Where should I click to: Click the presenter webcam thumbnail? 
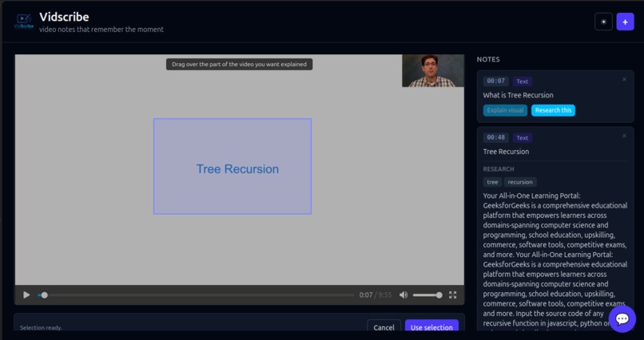click(x=433, y=70)
